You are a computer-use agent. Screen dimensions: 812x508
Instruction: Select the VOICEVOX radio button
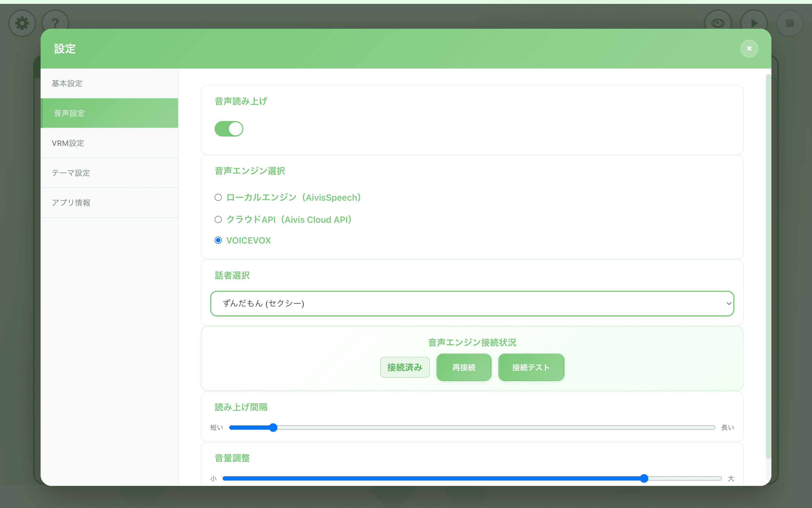tap(218, 240)
